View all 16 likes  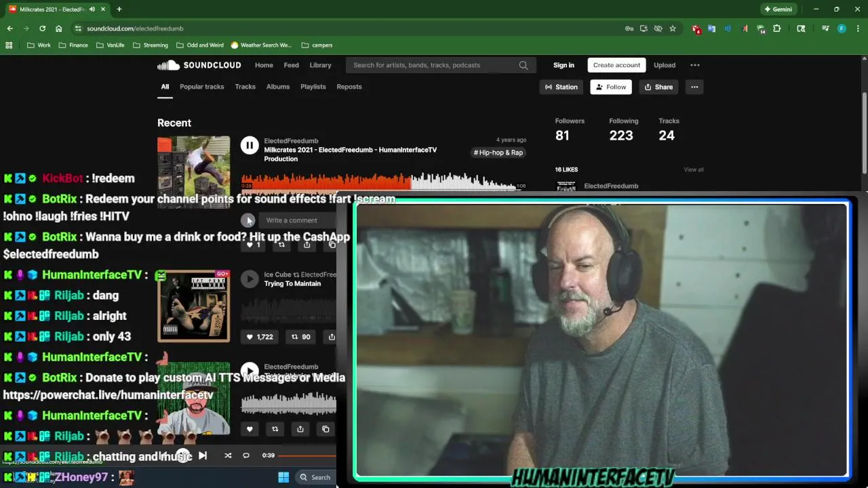(694, 169)
